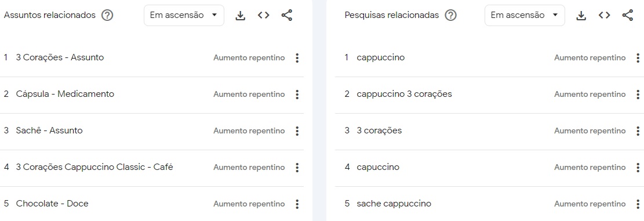Open embed code for Assuntos relacionados
Viewport: 644px width, 221px height.
tap(263, 16)
